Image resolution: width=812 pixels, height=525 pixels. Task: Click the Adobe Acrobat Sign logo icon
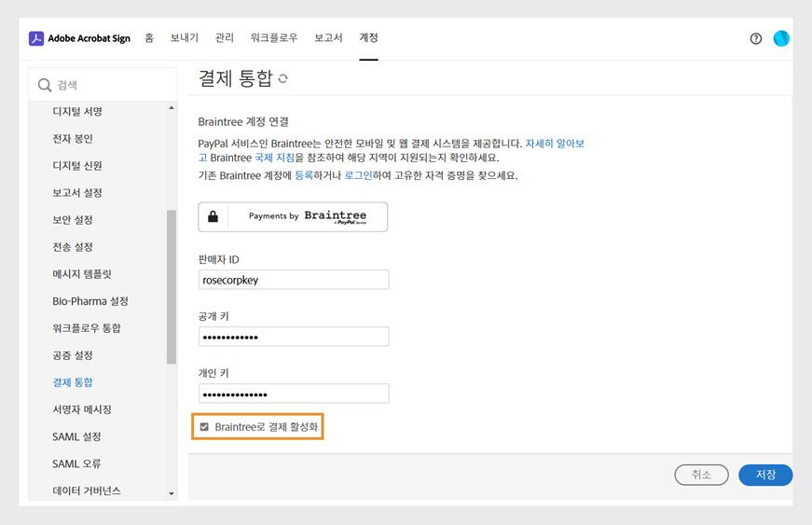[x=36, y=38]
